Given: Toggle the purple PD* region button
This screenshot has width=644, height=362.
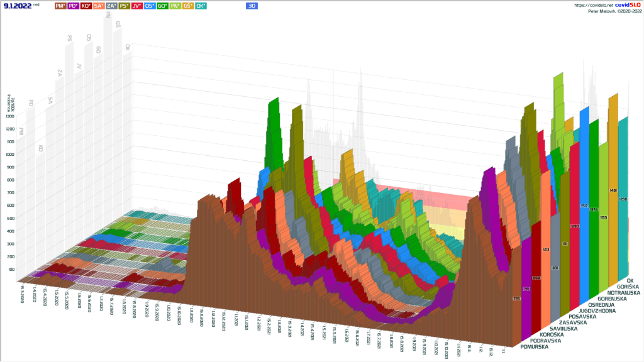Looking at the screenshot, I should tap(74, 6).
